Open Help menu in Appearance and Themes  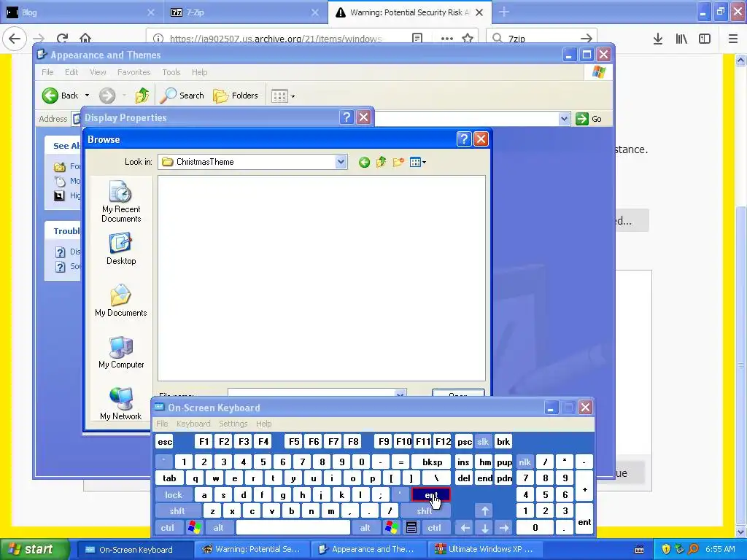[200, 72]
